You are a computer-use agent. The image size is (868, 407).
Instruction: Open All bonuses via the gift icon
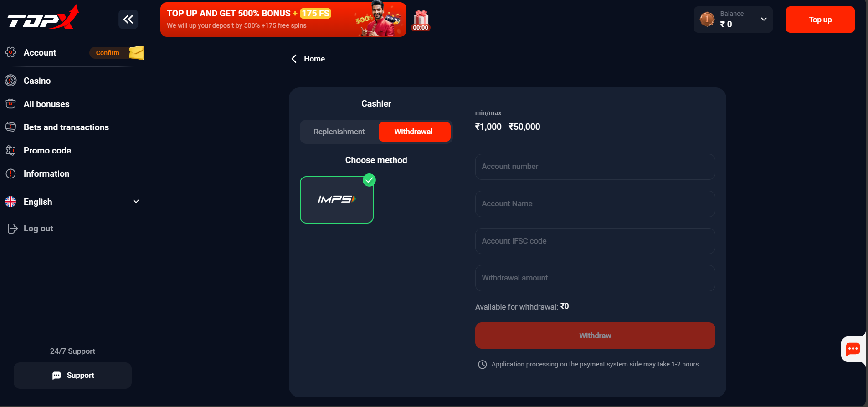(x=10, y=104)
